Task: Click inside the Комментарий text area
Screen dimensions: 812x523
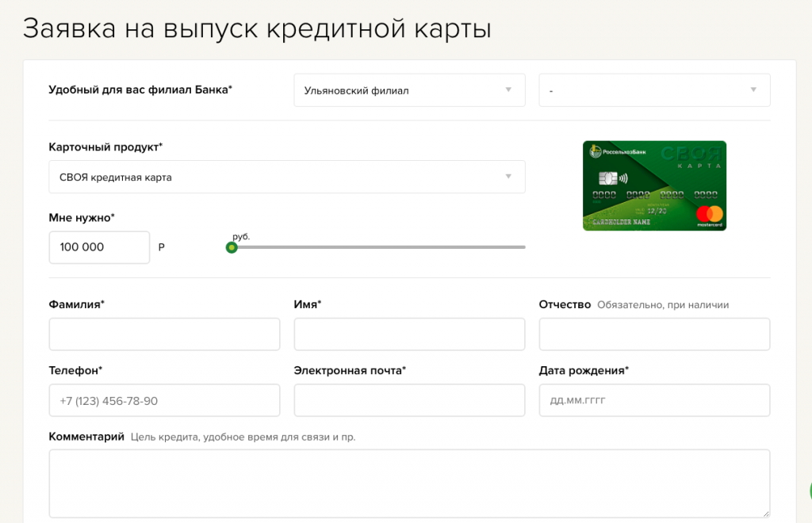Action: click(x=409, y=483)
